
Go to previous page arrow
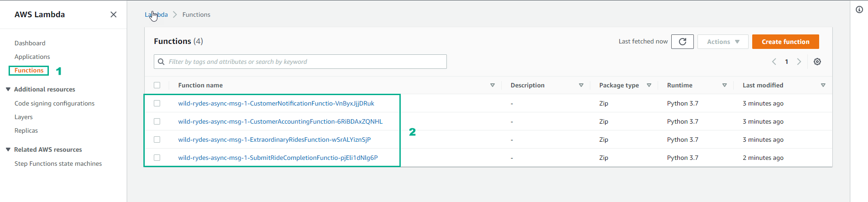(x=774, y=62)
